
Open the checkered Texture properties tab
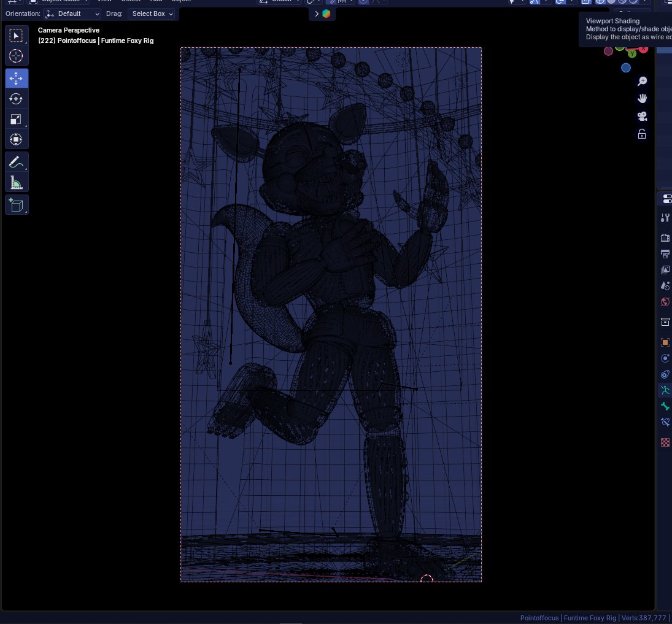click(x=665, y=442)
